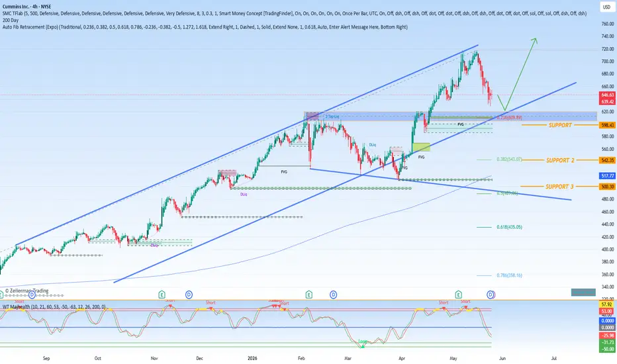Click the Dec label on time axis
Screen dimensions: 617x364
[x=199, y=359]
